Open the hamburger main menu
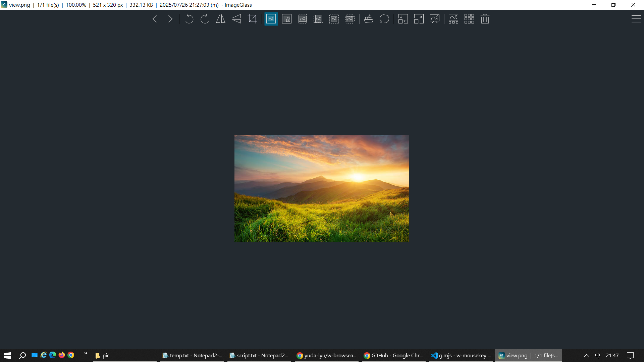 (x=636, y=19)
